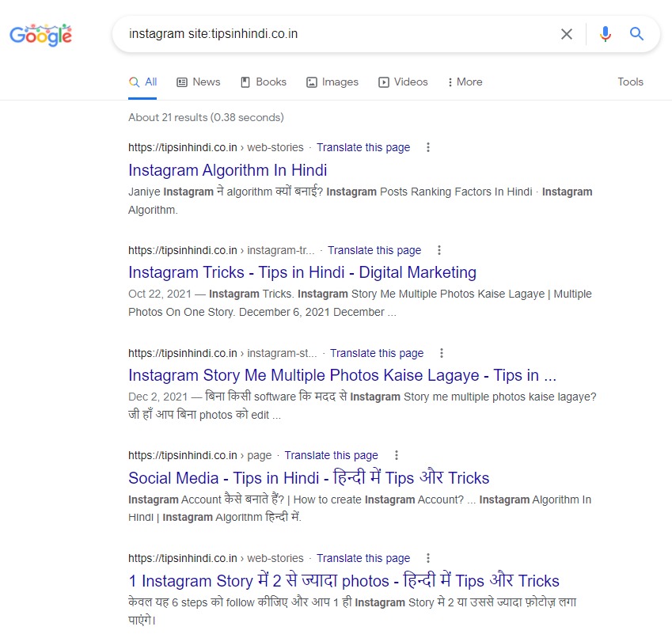Open the Tools options
Viewport: 672px width, 638px height.
630,82
